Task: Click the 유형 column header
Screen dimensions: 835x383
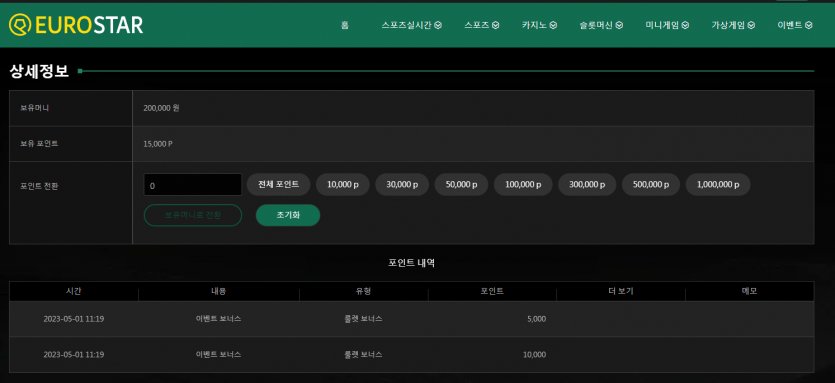Action: tap(363, 291)
